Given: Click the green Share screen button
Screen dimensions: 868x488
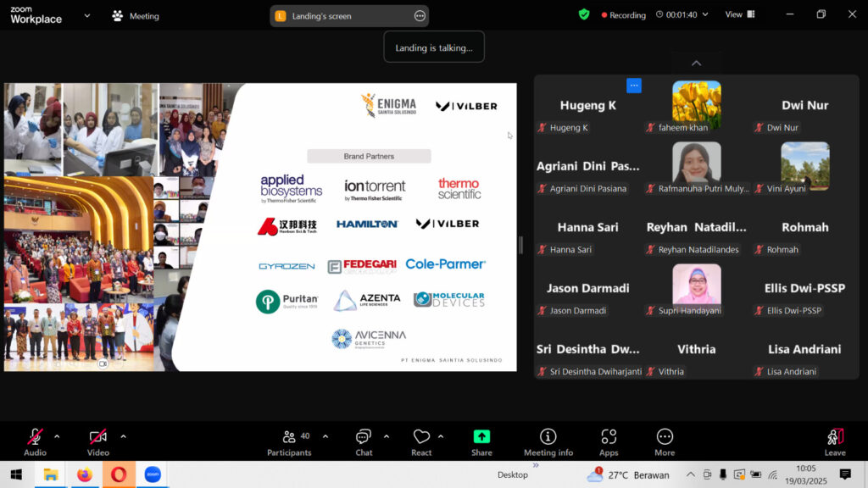Looking at the screenshot, I should pos(481,442).
